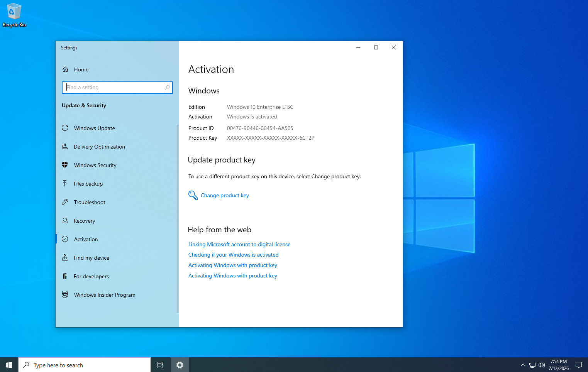This screenshot has height=372, width=588.
Task: Click the sidebar vertical scrollbar
Action: tap(178, 218)
